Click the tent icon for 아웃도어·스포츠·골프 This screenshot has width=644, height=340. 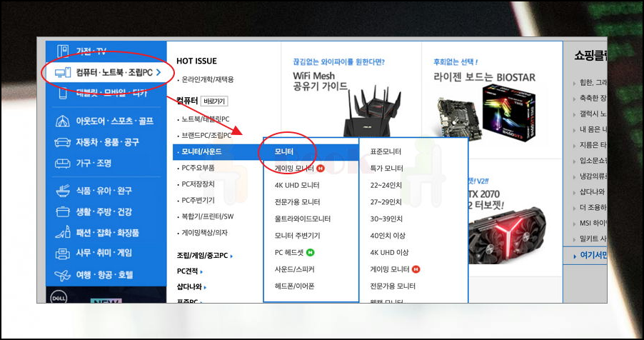coord(63,121)
